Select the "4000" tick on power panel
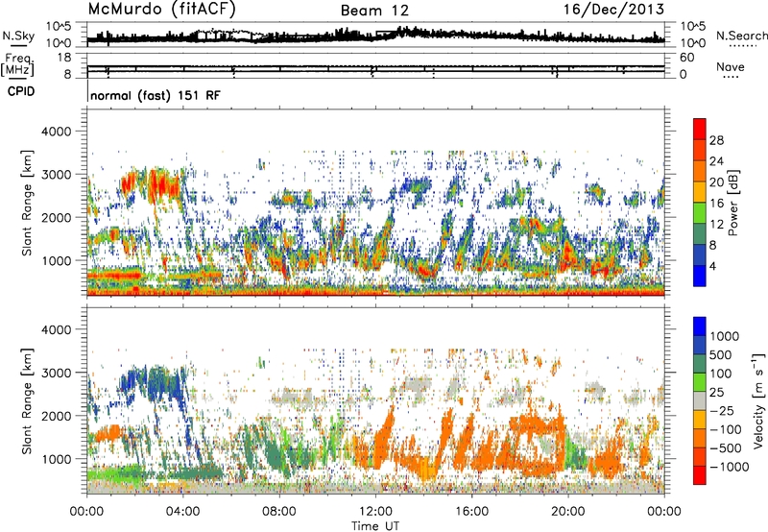The width and height of the screenshot is (768, 532). 56,132
